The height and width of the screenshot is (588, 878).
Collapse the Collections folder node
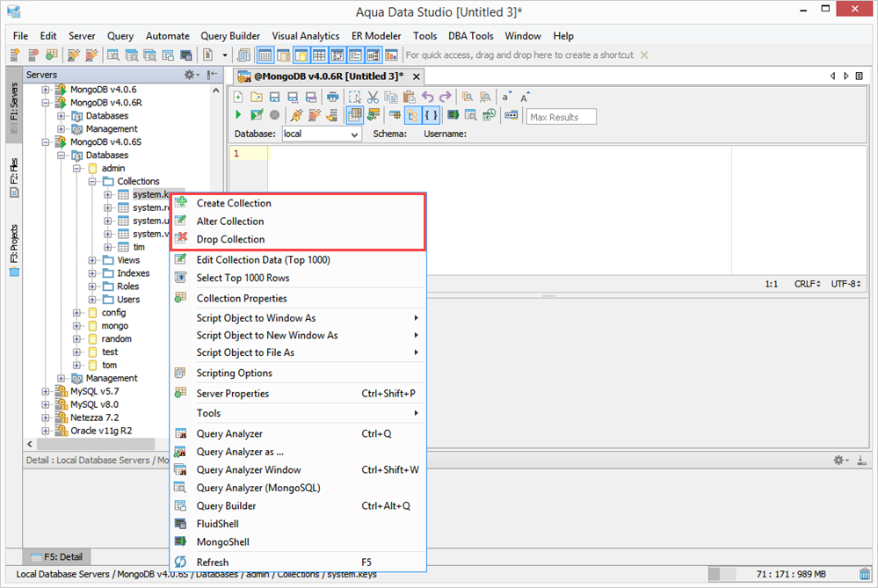92,181
